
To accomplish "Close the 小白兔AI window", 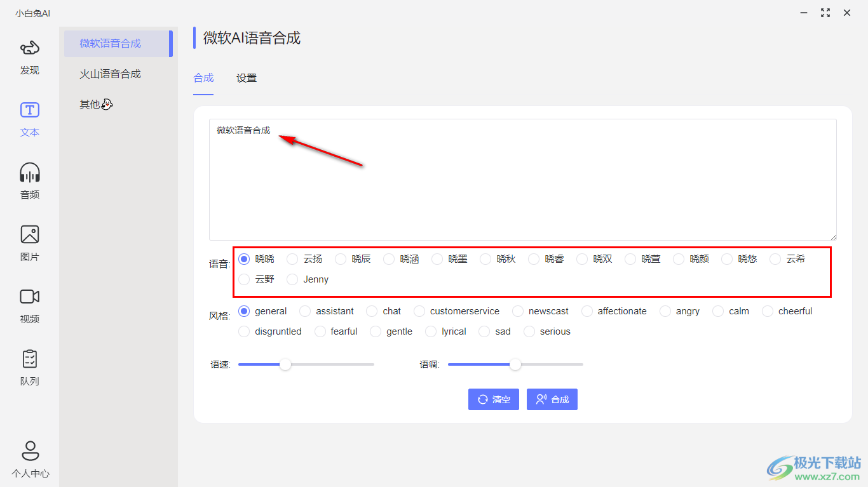I will pos(847,13).
